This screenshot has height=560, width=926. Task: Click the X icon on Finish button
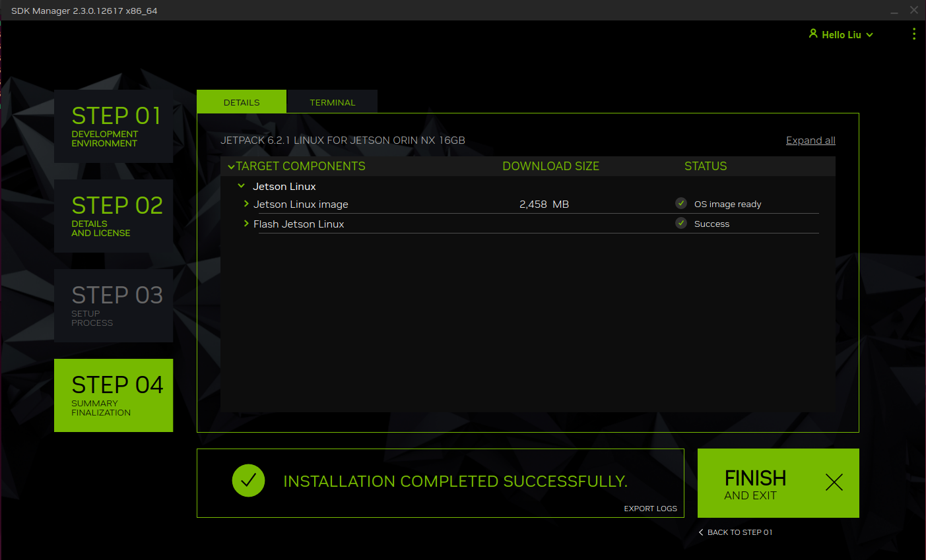click(x=834, y=482)
